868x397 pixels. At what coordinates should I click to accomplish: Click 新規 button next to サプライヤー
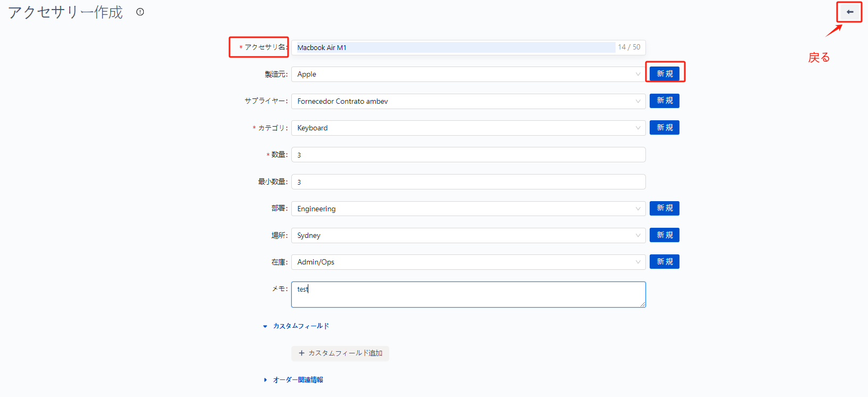[664, 101]
